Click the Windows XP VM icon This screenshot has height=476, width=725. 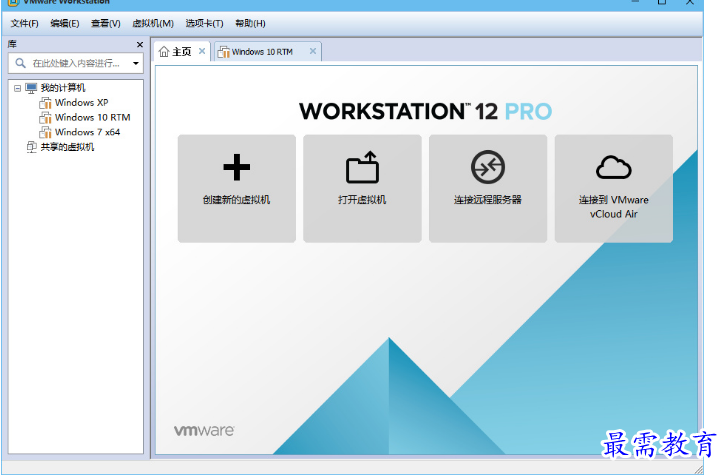45,103
